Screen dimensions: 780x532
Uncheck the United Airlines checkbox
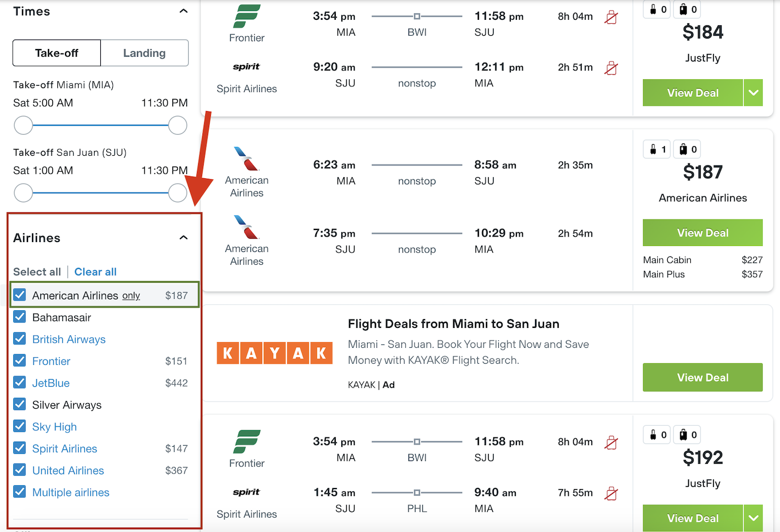point(20,470)
